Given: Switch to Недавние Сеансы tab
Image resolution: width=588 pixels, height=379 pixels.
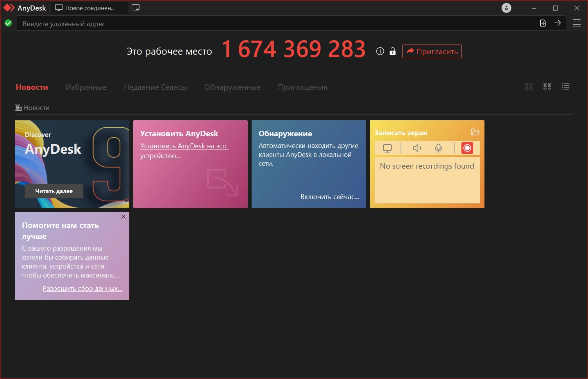Looking at the screenshot, I should coord(155,87).
